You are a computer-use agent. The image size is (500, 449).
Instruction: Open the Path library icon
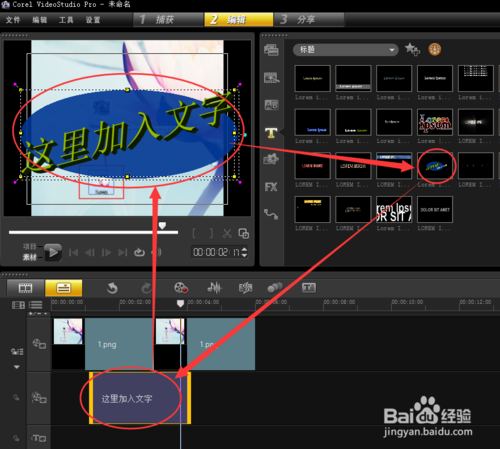(271, 214)
